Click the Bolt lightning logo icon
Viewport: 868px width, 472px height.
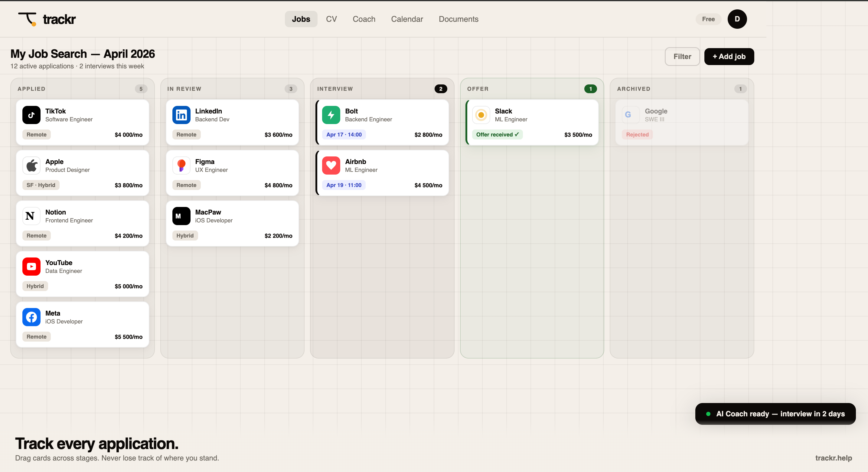click(331, 115)
